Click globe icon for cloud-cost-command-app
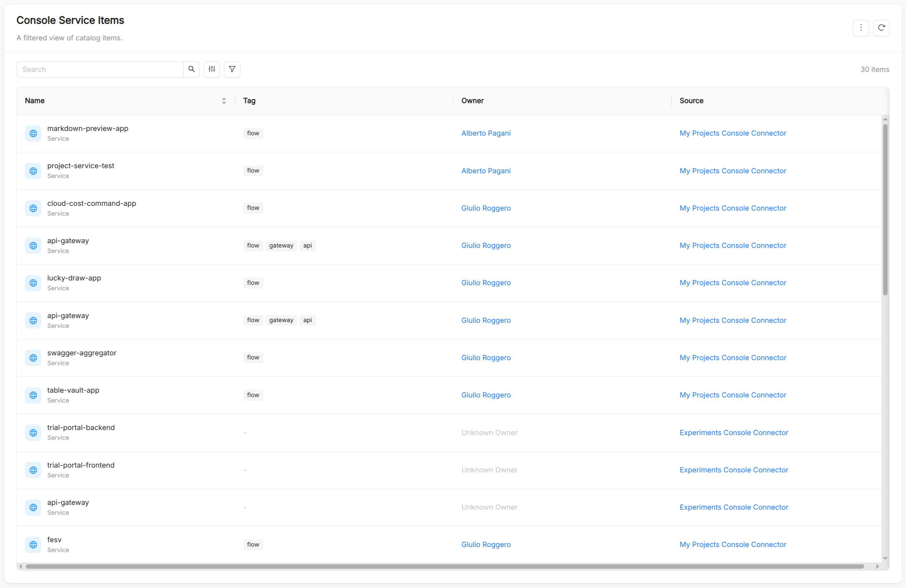This screenshot has height=588, width=906. [x=33, y=208]
